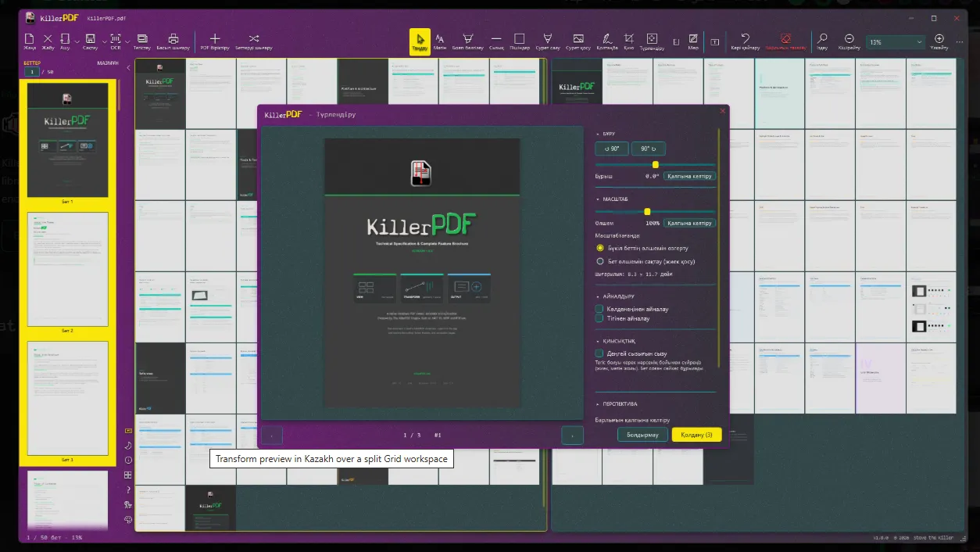This screenshot has height=552, width=980.
Task: Rotate 90° clockwise button
Action: coord(649,149)
